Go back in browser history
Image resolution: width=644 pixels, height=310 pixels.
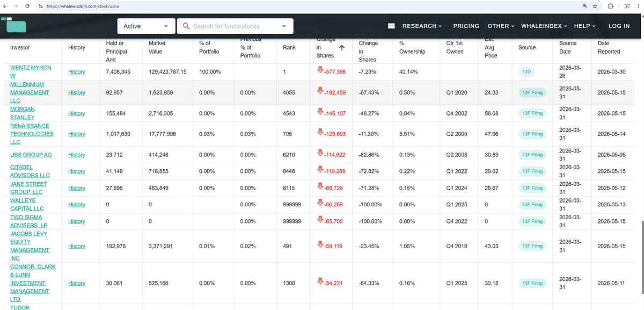click(5, 6)
